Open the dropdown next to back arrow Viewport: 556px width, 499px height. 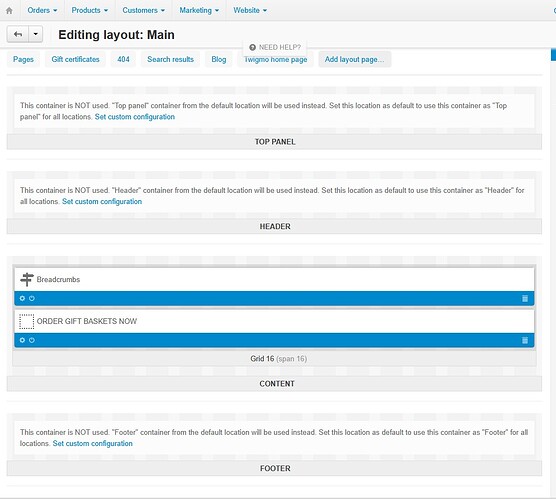[35, 34]
